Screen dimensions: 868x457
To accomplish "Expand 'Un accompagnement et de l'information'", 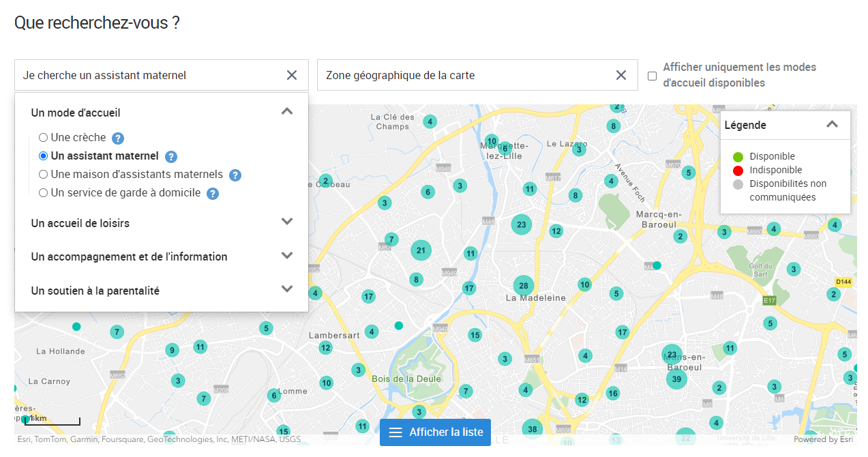I will click(287, 256).
